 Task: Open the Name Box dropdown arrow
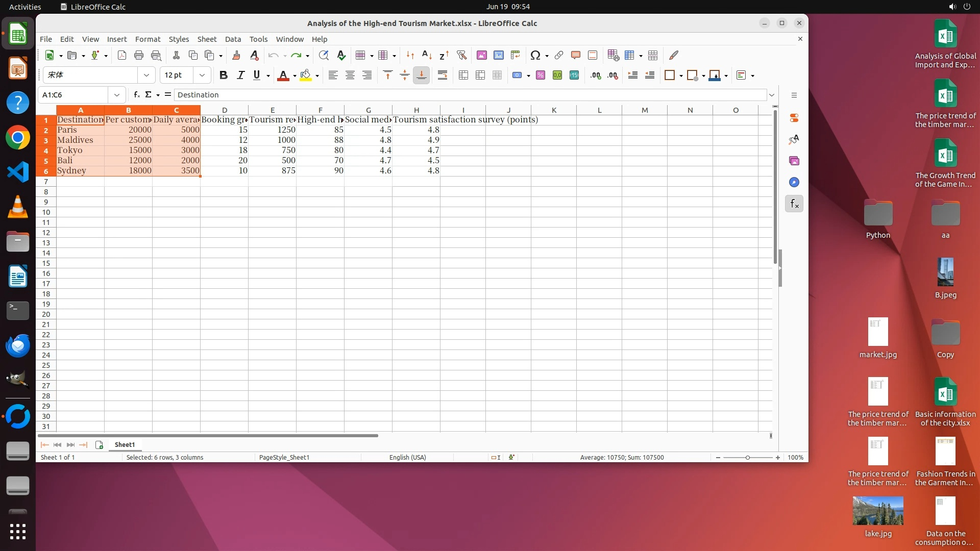point(117,95)
